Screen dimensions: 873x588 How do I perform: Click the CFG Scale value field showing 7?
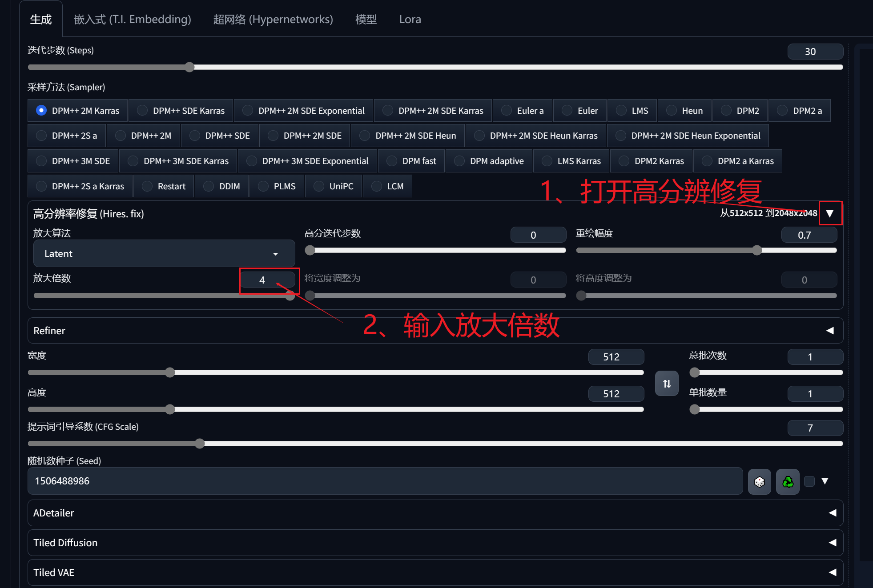click(815, 428)
